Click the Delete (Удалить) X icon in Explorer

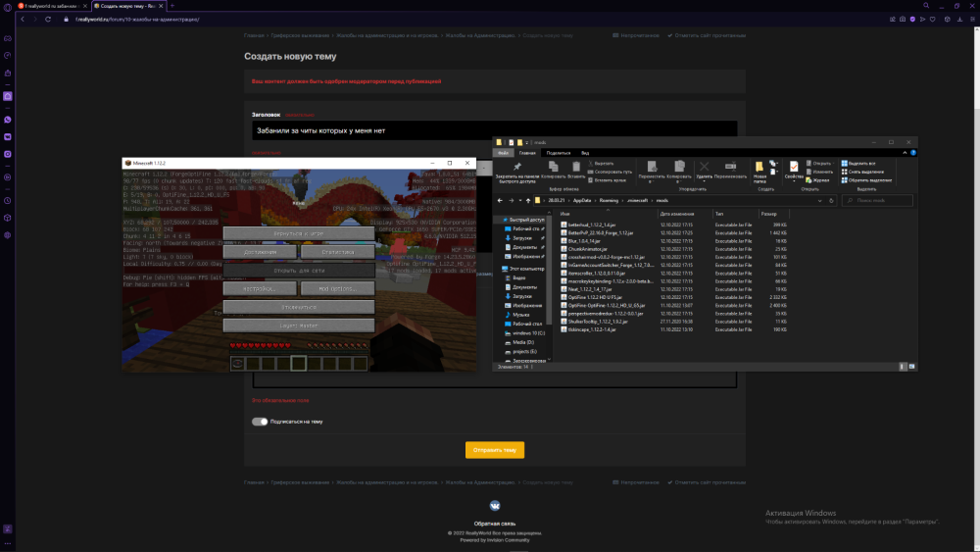point(705,167)
